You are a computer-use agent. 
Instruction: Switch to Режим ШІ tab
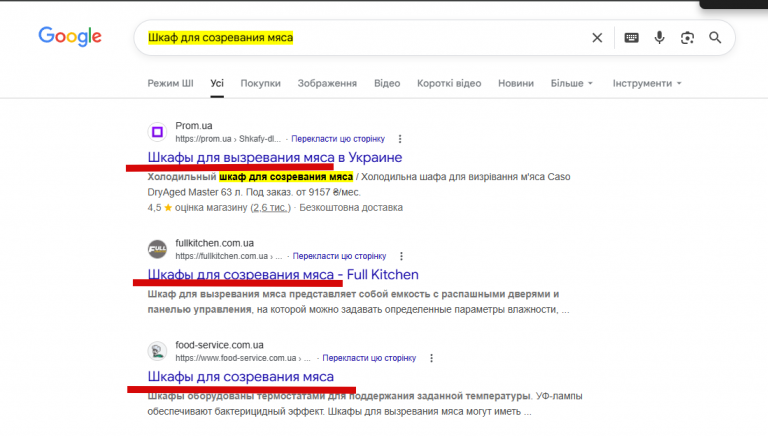tap(170, 83)
